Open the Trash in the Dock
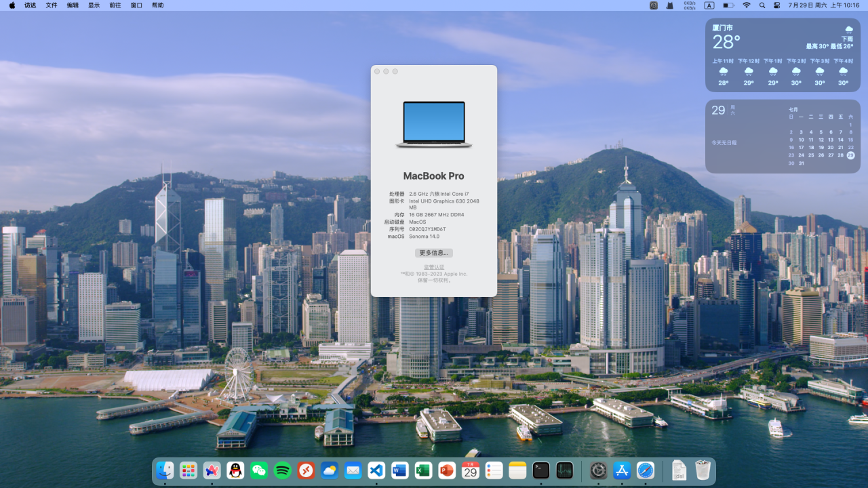Image resolution: width=868 pixels, height=488 pixels. click(x=703, y=470)
